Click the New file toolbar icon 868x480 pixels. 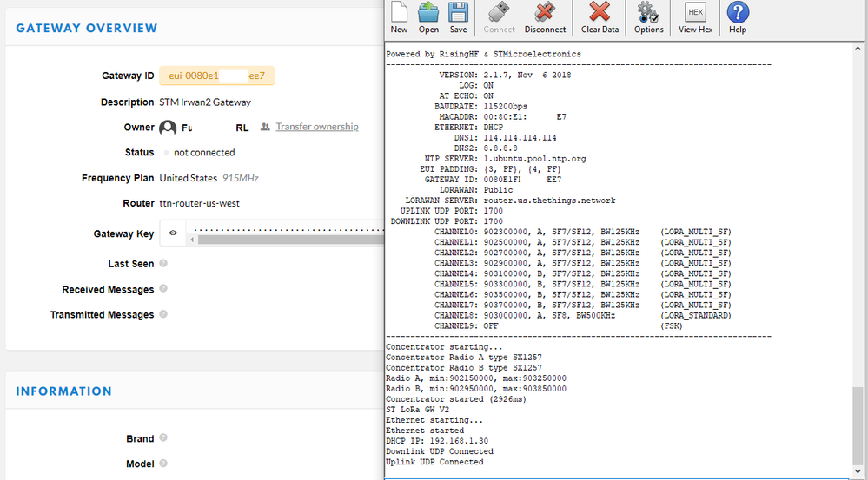(399, 17)
